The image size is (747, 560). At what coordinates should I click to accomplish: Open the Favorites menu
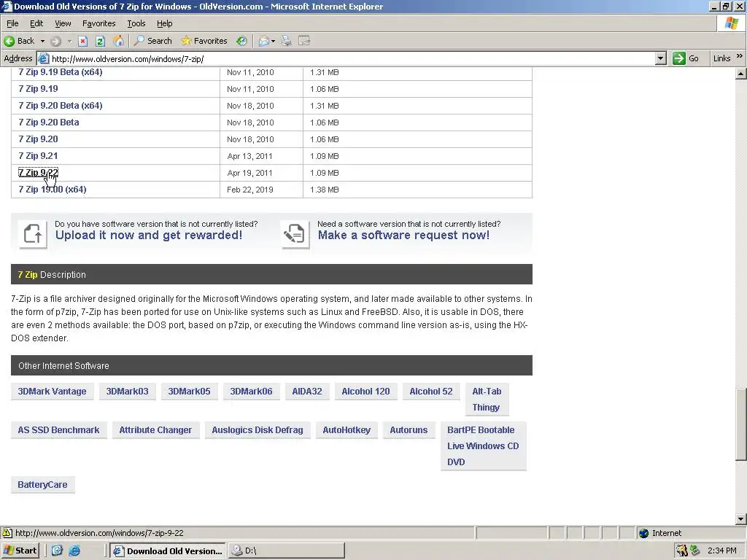(98, 23)
